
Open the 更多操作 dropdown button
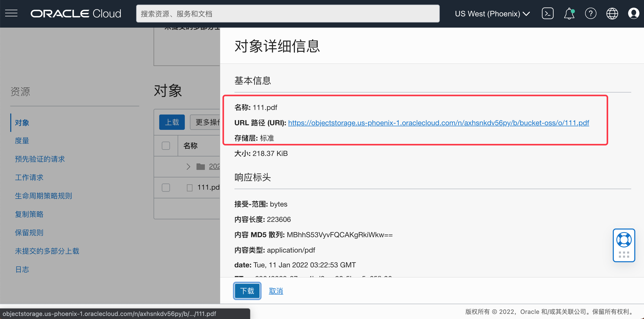pyautogui.click(x=205, y=122)
